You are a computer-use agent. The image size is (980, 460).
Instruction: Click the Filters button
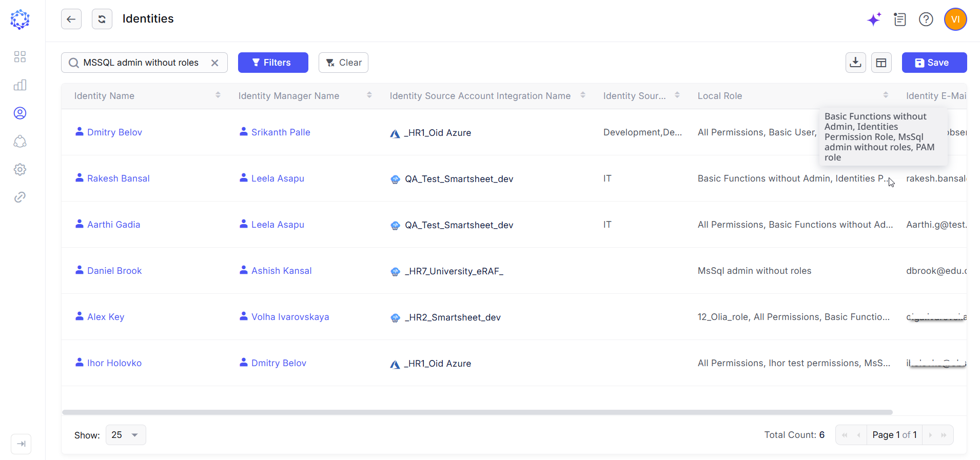click(x=273, y=63)
